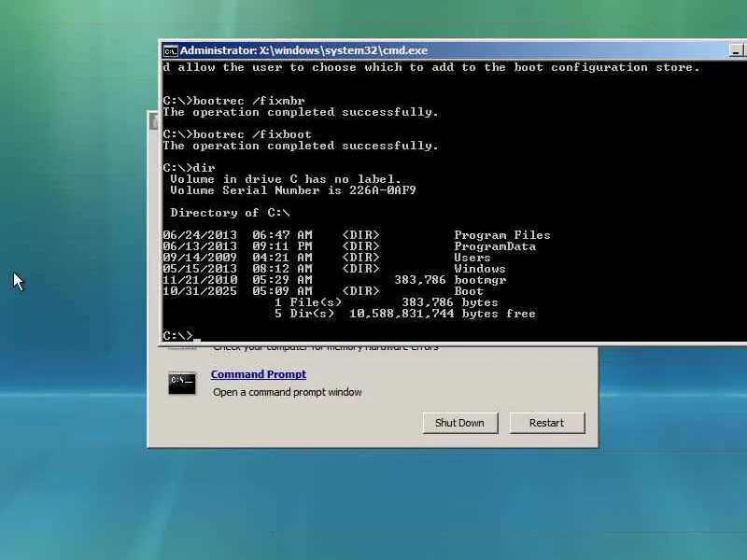Click the '10,588,831,744 bytes free' text
The image size is (747, 560).
tap(442, 314)
